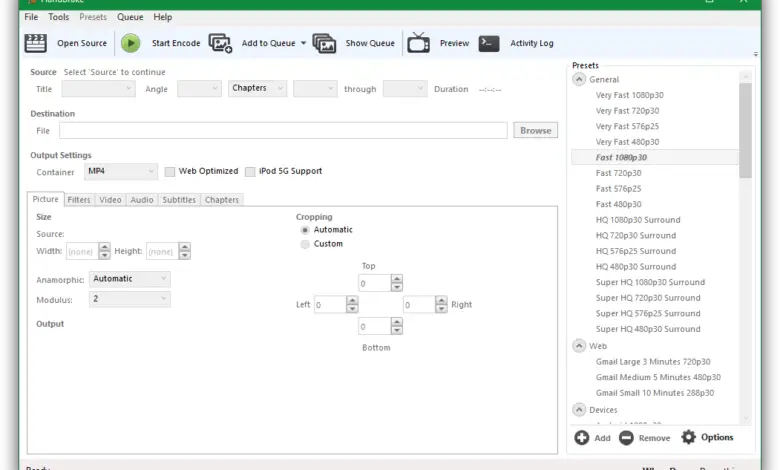780x470 pixels.
Task: Open the Chapters range type dropdown
Action: click(x=258, y=89)
